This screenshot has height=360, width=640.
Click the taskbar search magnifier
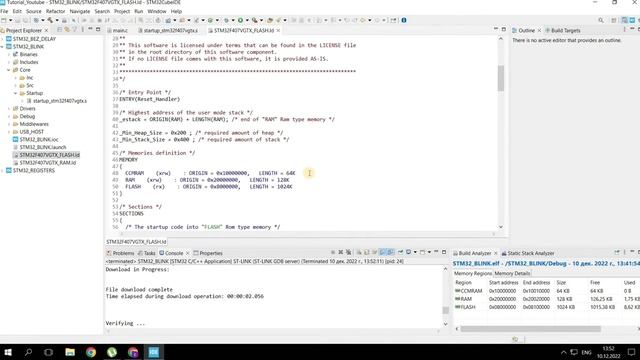click(x=28, y=352)
